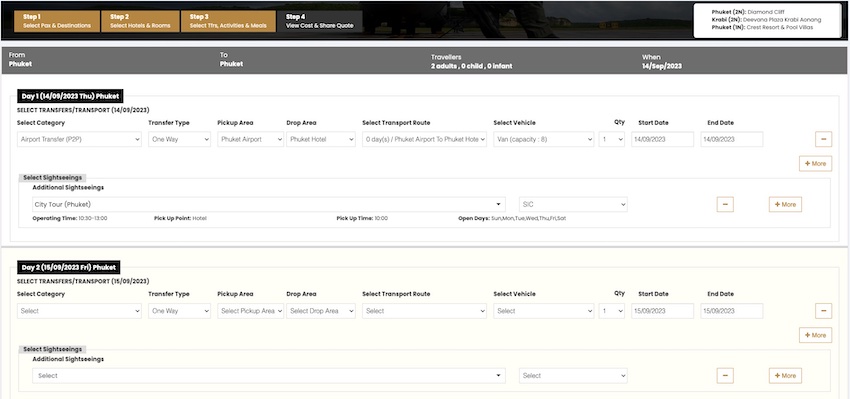Open Day 1 Select Category dropdown (Airport Transfer)
This screenshot has height=399, width=850.
[79, 139]
